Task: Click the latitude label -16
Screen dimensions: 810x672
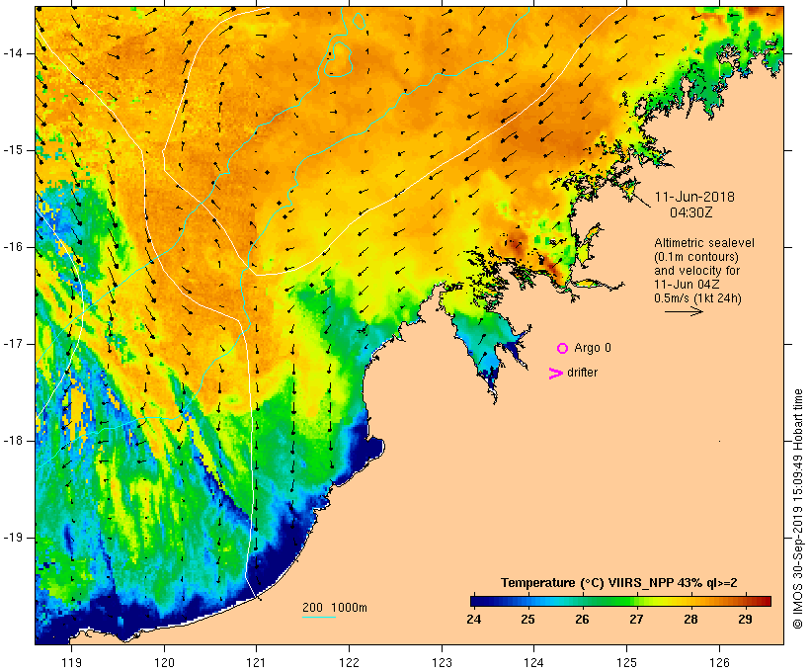Action: coord(13,247)
